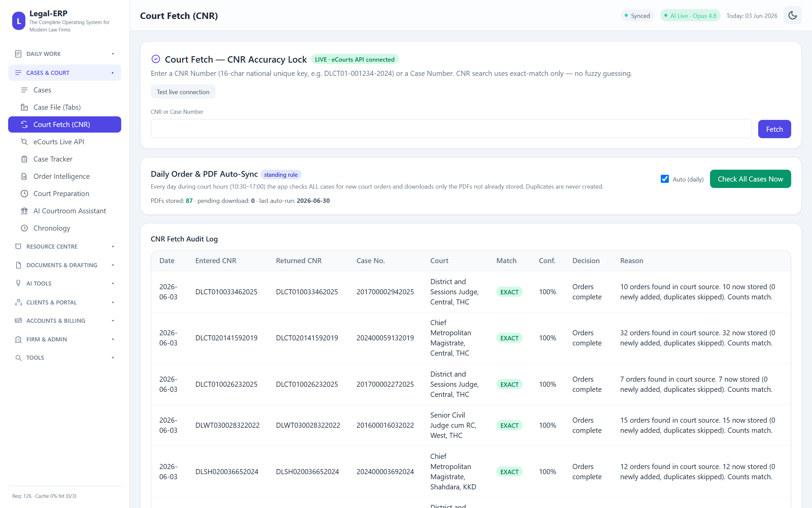This screenshot has width=812, height=508.
Task: Click the EXACT badge for DLCT020141592019
Action: [509, 338]
